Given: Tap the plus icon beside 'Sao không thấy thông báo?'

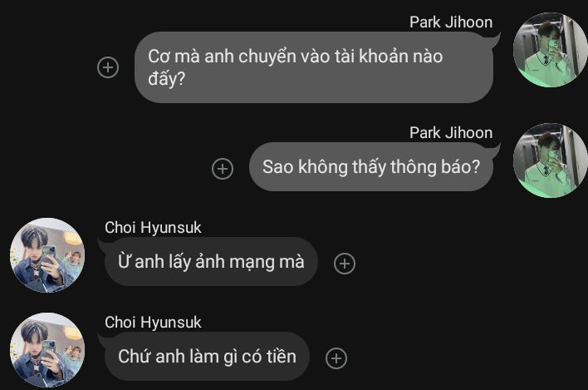Looking at the screenshot, I should [223, 169].
